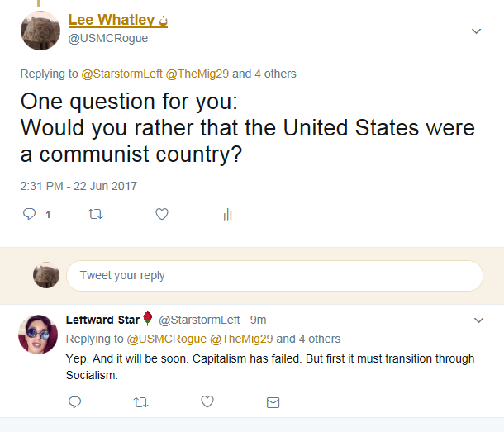Open @USMCRogue handle under the name
The width and height of the screenshot is (504, 432).
[x=108, y=38]
